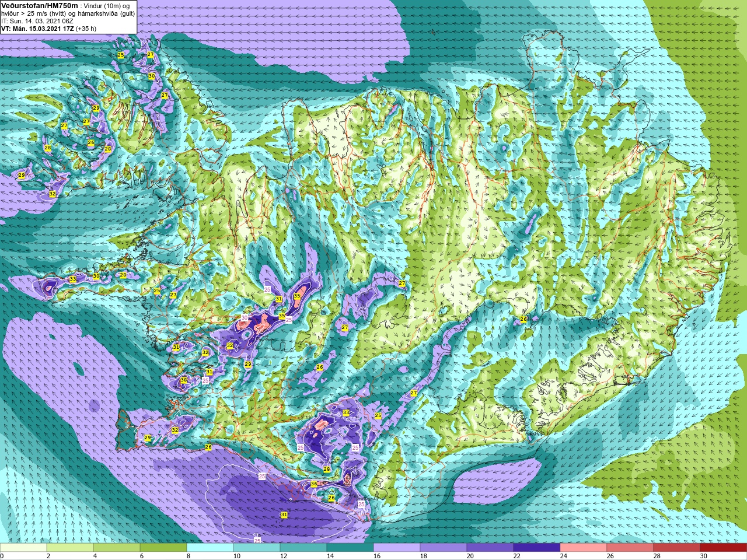Click the yellow '36' max gust label

[x=313, y=484]
